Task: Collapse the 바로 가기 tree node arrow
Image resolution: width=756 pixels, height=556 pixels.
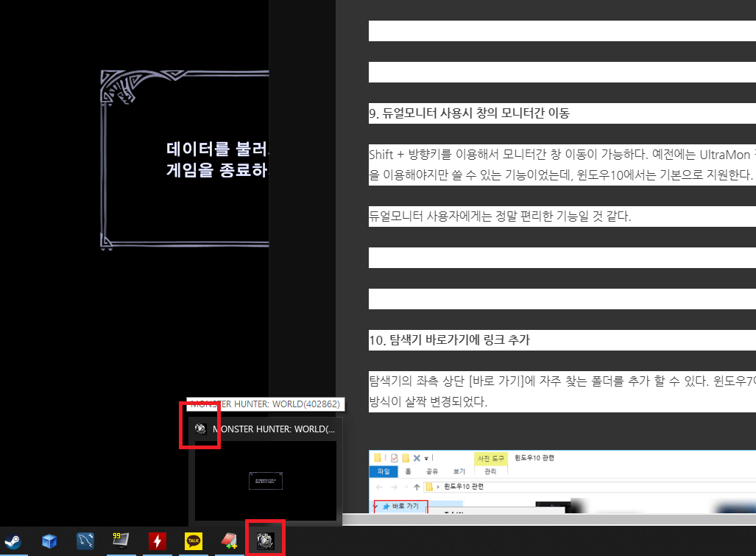Action: coord(375,507)
